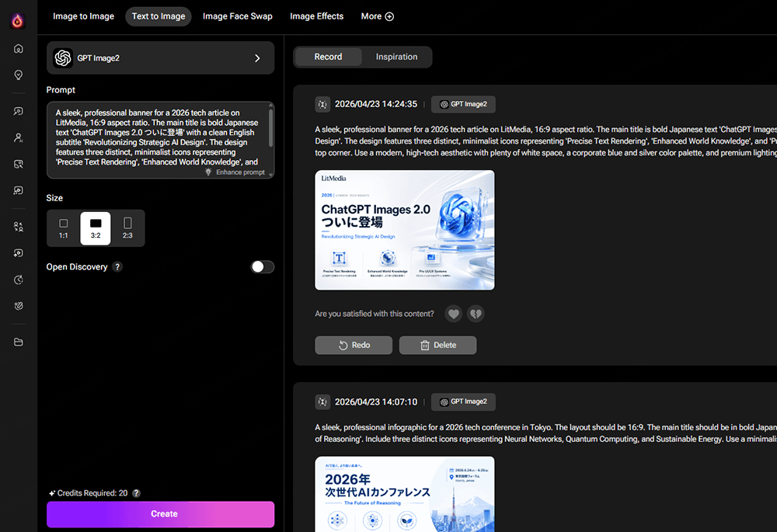The image size is (777, 532).
Task: Click record icon beside 2026/04/23 14:07:10
Action: coord(322,402)
